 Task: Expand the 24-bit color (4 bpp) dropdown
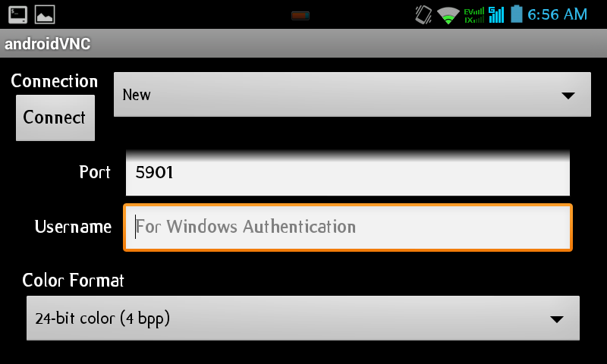tap(303, 318)
